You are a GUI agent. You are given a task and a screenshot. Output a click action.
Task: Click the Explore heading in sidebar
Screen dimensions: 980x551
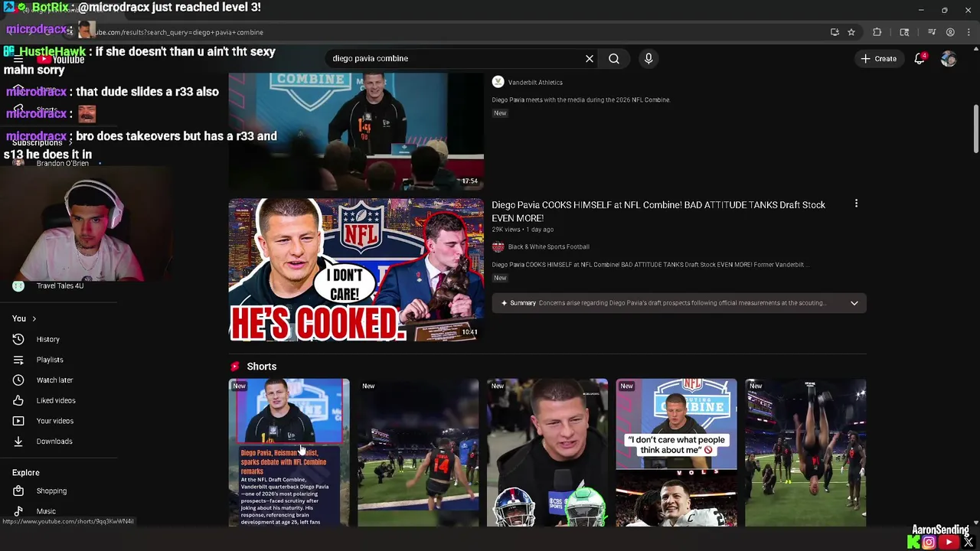(x=25, y=472)
